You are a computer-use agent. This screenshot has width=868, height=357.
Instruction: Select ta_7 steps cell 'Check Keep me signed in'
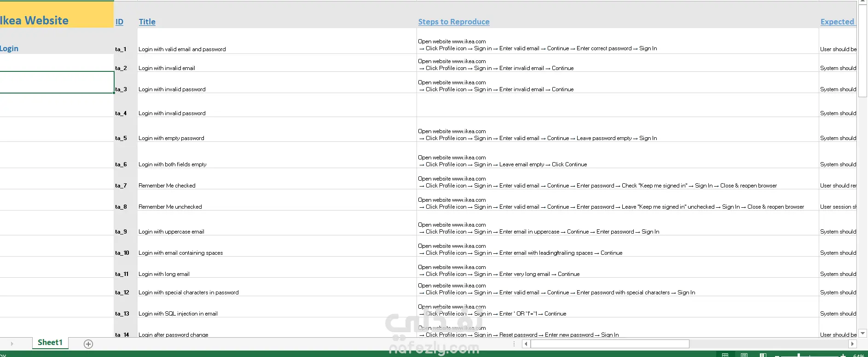[x=618, y=179]
